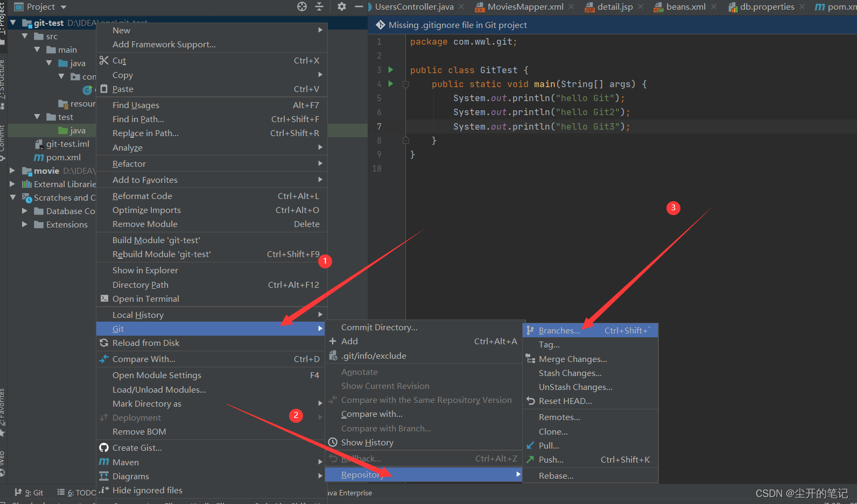Viewport: 857px width, 504px height.
Task: Select Find Usages menu entry
Action: [212, 105]
